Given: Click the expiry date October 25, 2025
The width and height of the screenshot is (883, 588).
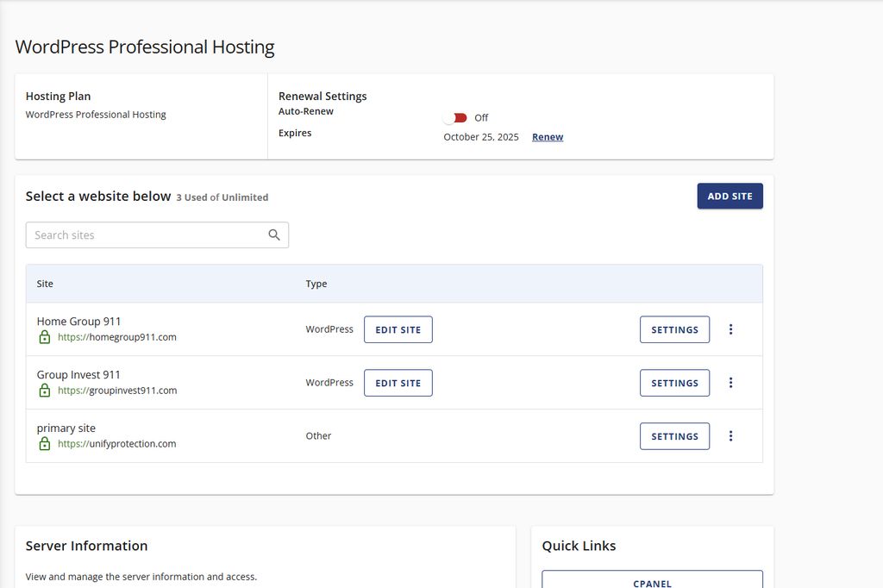Looking at the screenshot, I should tap(481, 137).
